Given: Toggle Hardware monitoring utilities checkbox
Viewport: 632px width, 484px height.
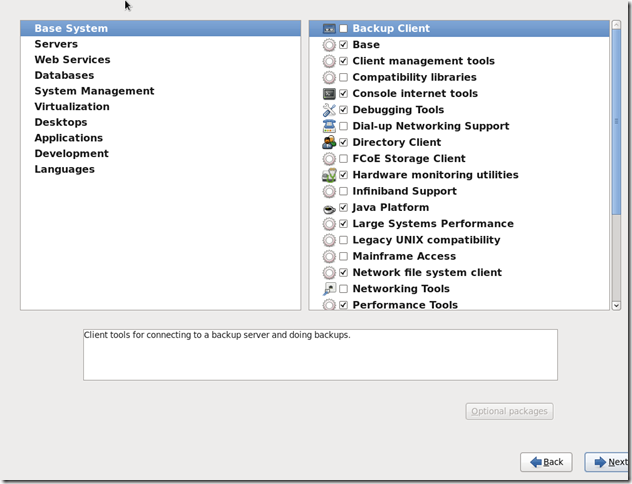Looking at the screenshot, I should (x=343, y=175).
